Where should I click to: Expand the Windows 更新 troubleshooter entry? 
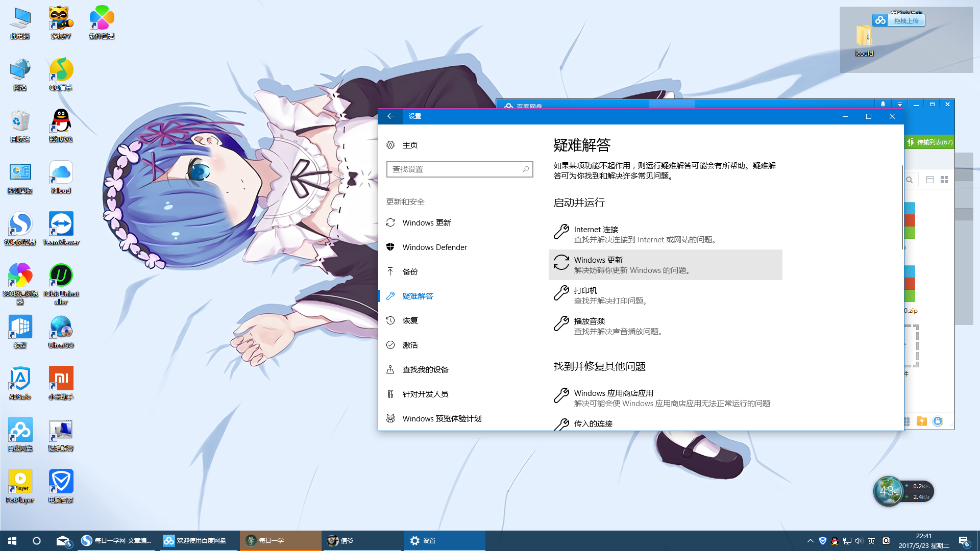pyautogui.click(x=665, y=265)
